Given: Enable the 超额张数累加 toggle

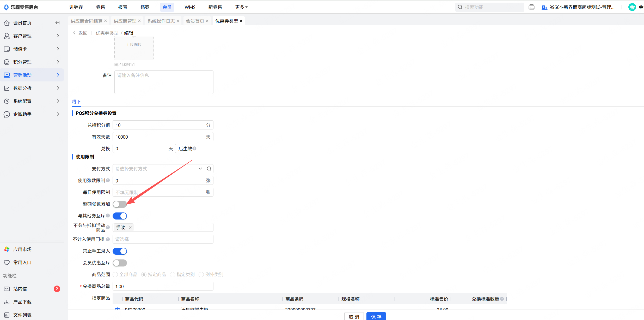Looking at the screenshot, I should tap(120, 204).
